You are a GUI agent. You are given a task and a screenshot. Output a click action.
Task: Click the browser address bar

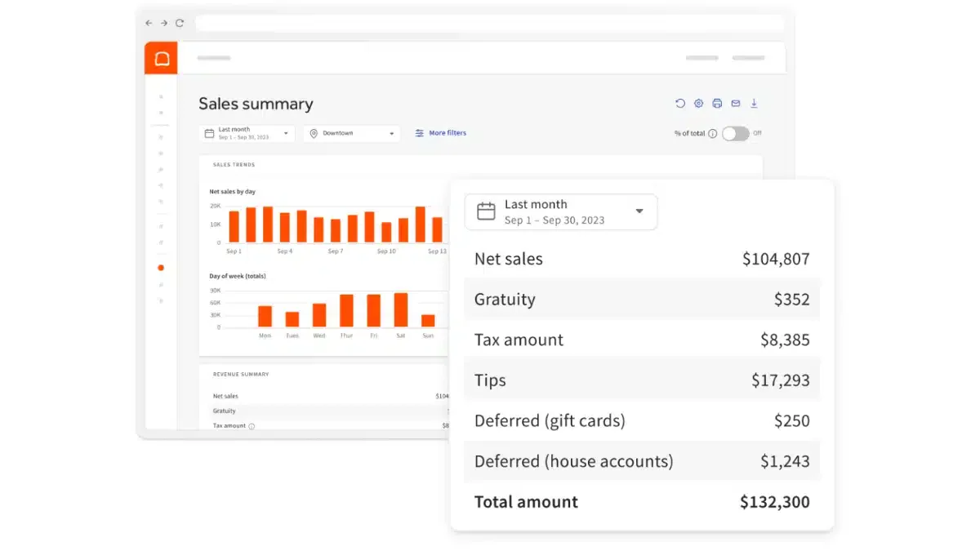tap(489, 23)
